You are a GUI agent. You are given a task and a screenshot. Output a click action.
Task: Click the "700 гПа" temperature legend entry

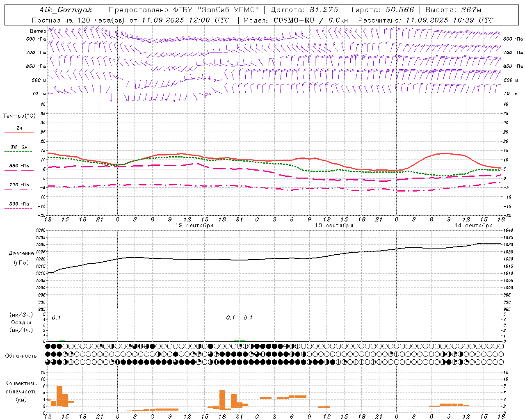[19, 185]
